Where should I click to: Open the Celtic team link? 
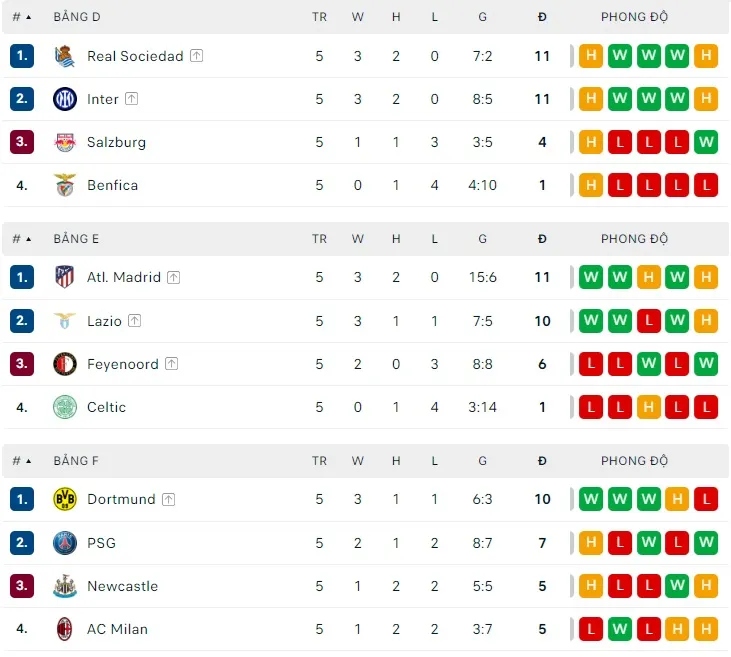(106, 407)
